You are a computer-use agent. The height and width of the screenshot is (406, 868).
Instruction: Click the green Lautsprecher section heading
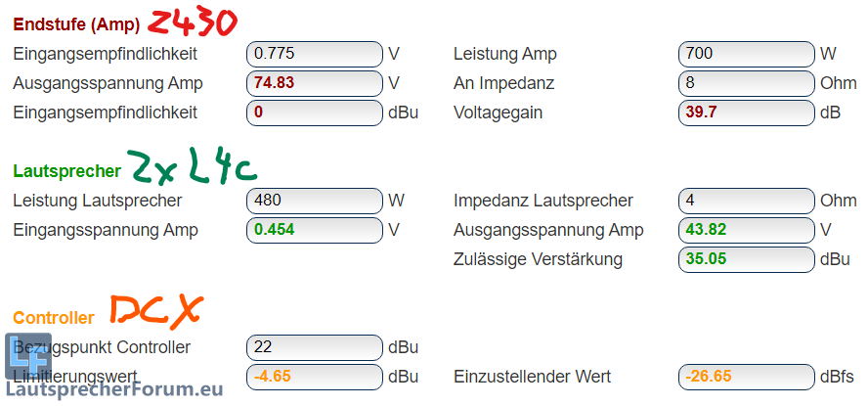66,171
